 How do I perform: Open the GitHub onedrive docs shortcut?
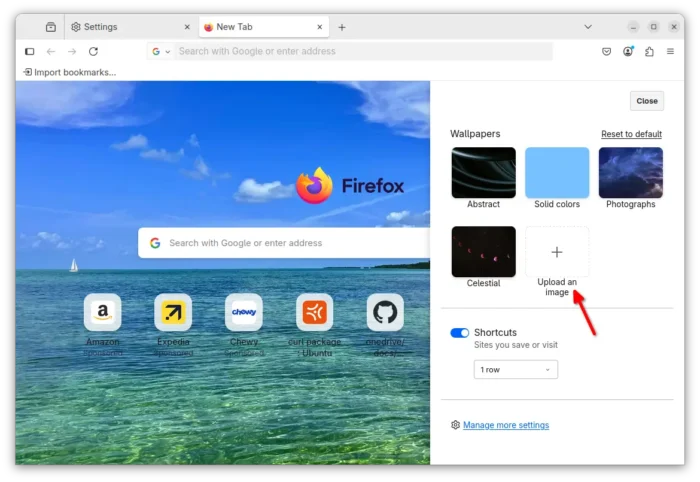(x=385, y=312)
